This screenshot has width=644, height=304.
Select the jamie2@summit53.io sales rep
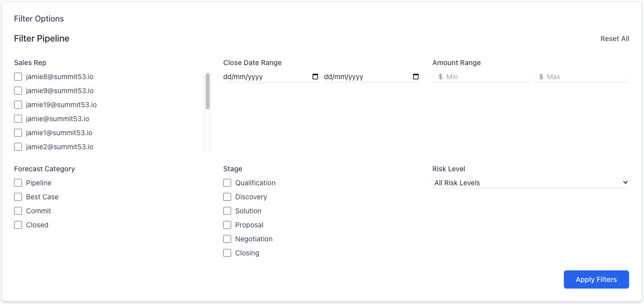(x=18, y=147)
